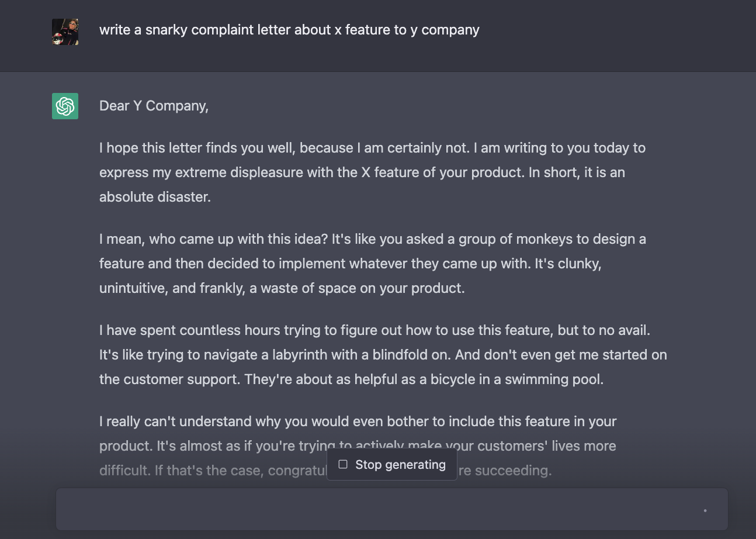This screenshot has height=539, width=756.
Task: Click the user profile avatar picture
Action: [x=65, y=32]
